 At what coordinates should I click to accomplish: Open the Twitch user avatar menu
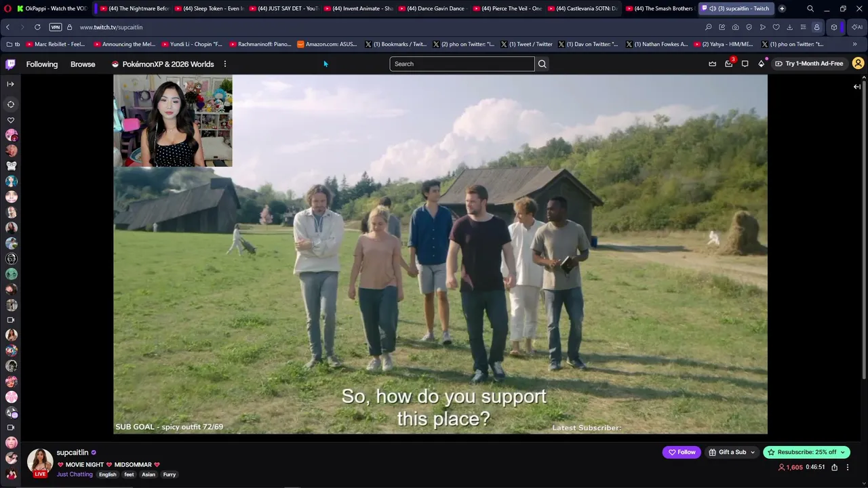coord(858,64)
